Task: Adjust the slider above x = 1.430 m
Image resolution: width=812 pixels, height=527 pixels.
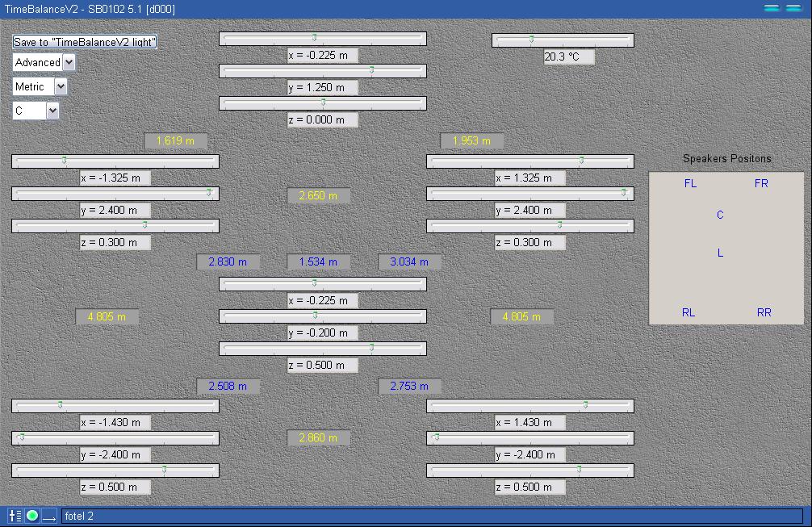Action: pyautogui.click(x=530, y=406)
